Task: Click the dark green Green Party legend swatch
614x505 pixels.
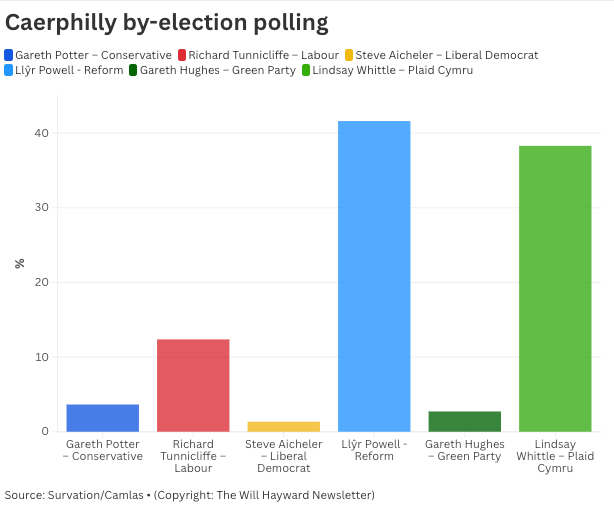Action: [x=133, y=70]
